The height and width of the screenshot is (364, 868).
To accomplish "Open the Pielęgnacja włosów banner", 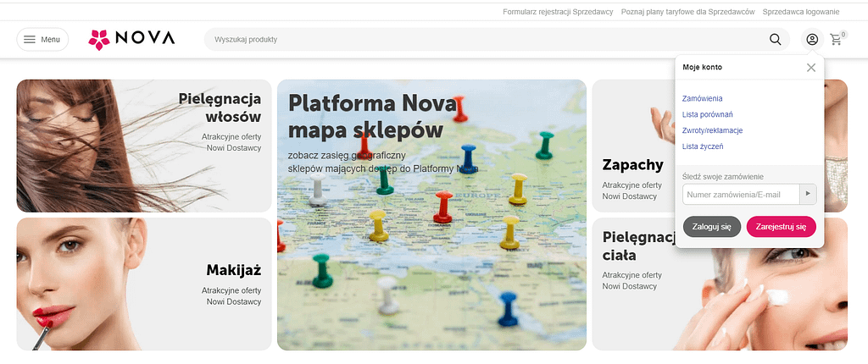I will 144,146.
